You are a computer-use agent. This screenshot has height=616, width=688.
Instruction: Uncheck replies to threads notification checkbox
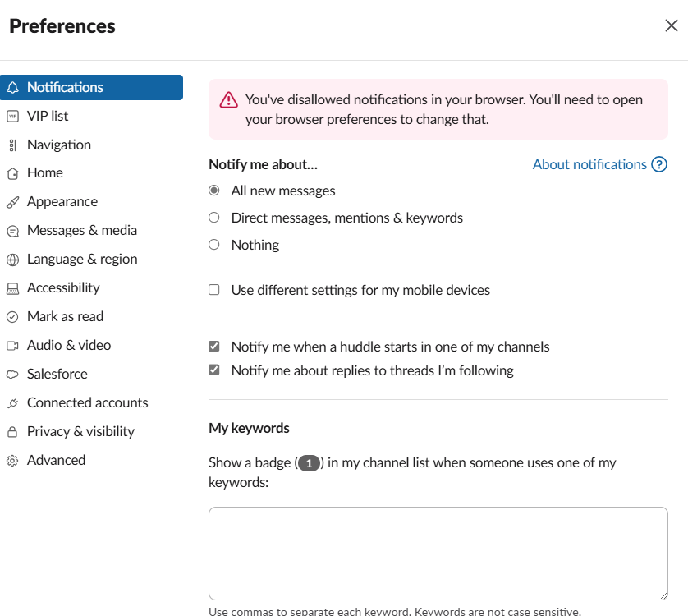coord(213,370)
